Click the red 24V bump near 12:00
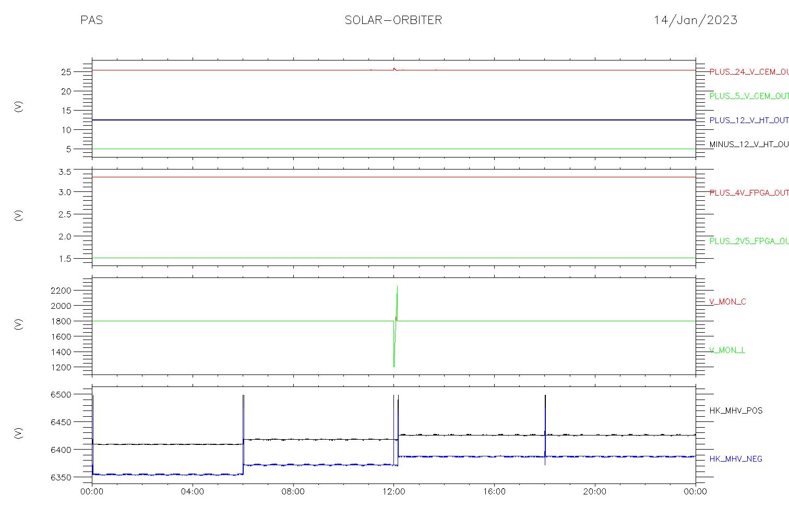This screenshot has height=532, width=789. tap(394, 69)
